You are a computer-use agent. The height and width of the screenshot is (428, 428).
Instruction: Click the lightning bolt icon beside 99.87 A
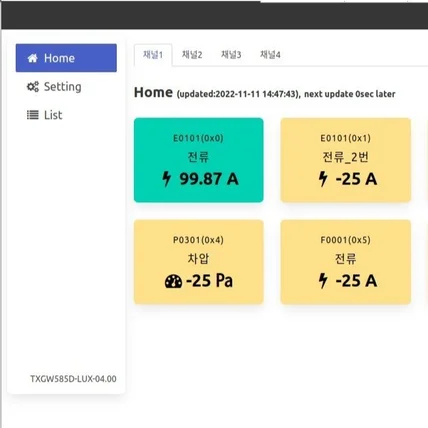(166, 179)
